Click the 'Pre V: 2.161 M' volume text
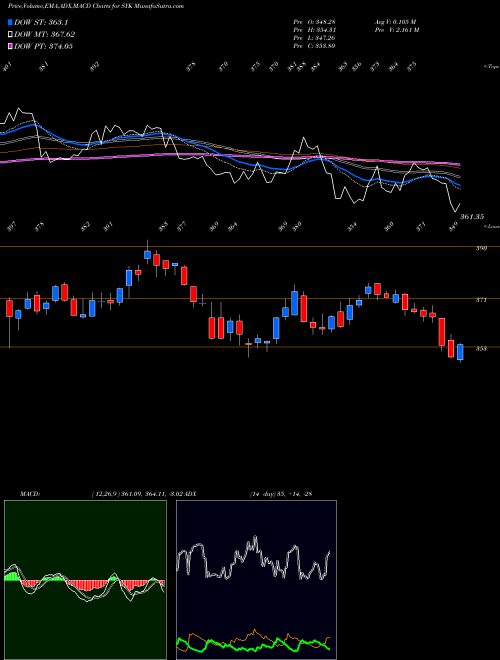 coord(396,30)
